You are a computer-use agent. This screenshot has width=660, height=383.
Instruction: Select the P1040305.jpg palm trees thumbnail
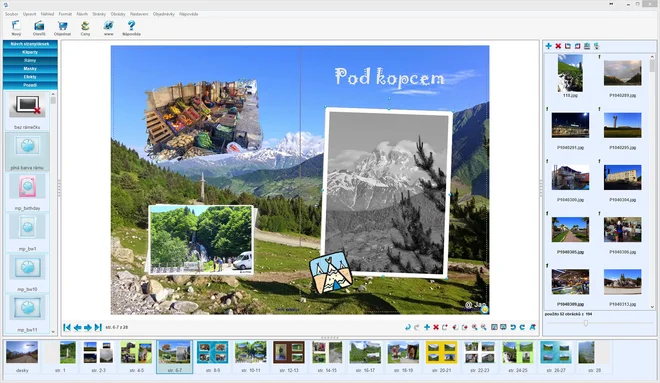pos(570,229)
